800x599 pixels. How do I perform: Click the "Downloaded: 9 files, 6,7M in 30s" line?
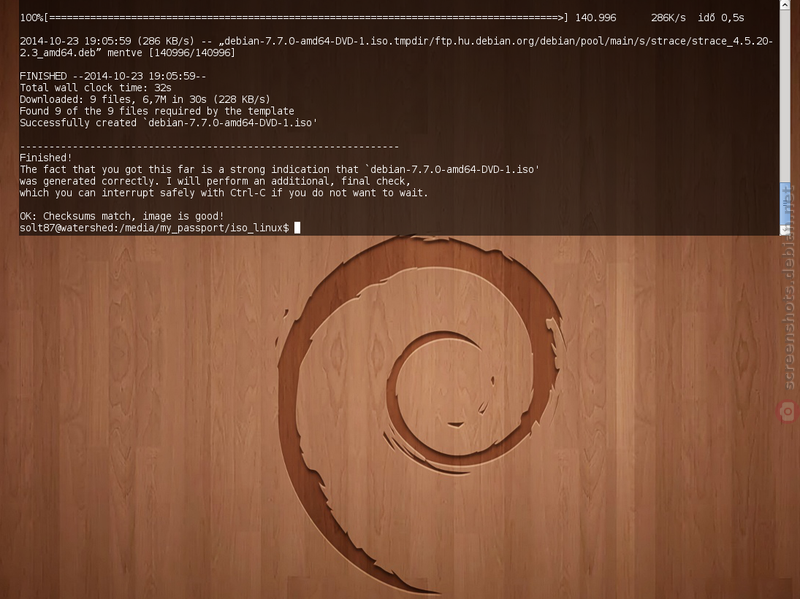pos(145,99)
